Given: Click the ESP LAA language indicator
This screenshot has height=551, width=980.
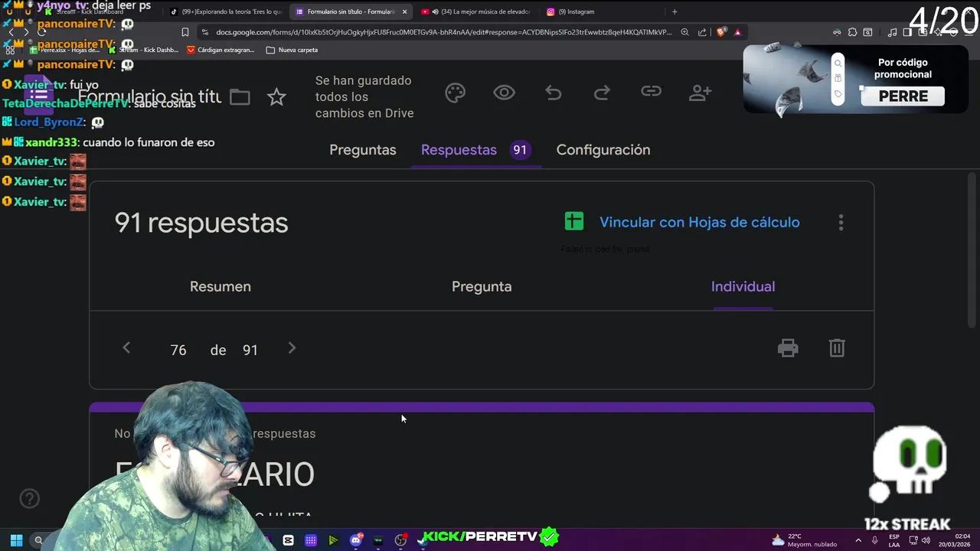Looking at the screenshot, I should pos(894,540).
